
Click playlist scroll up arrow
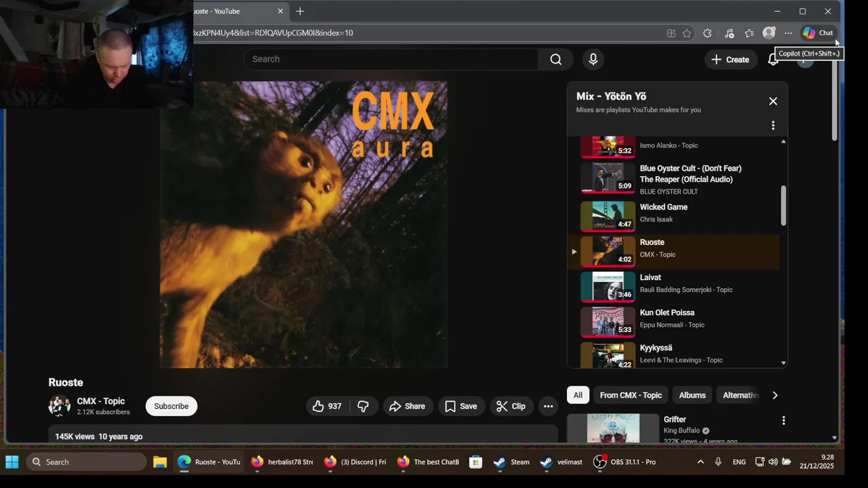[783, 142]
